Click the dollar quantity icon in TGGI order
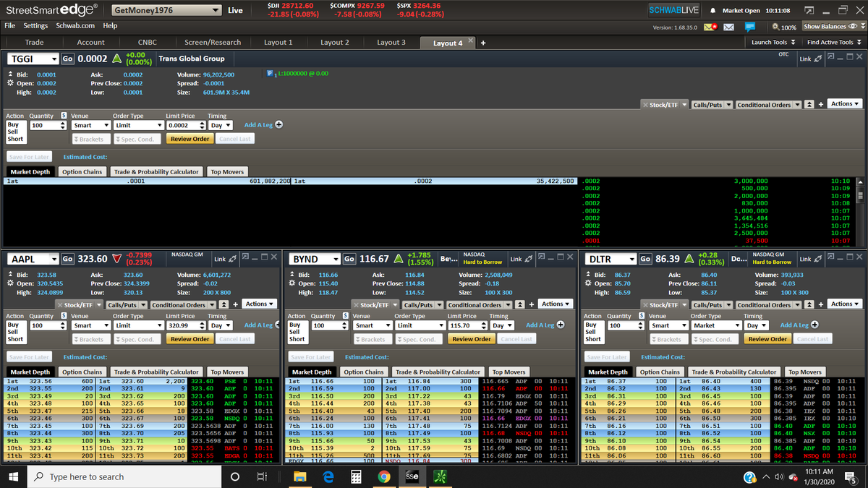 [64, 116]
